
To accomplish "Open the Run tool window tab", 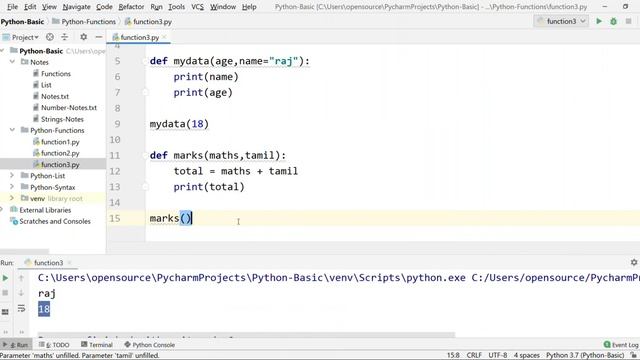I will (16, 344).
